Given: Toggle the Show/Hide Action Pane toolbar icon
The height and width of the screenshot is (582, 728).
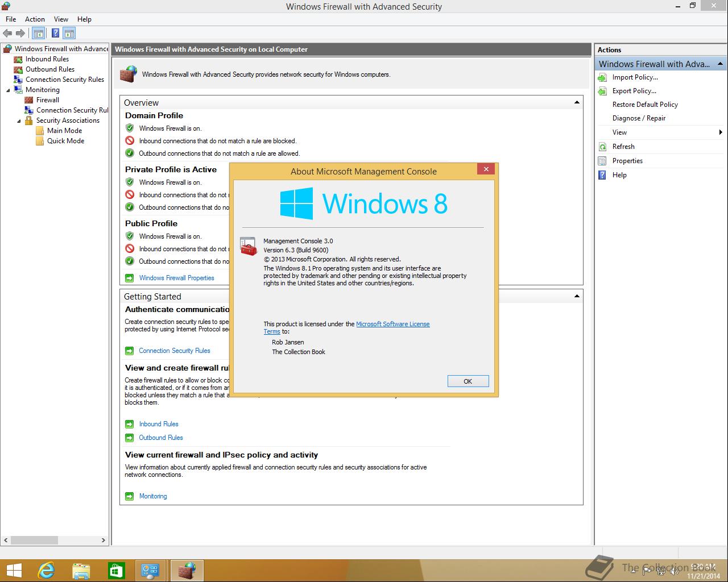Looking at the screenshot, I should click(69, 34).
